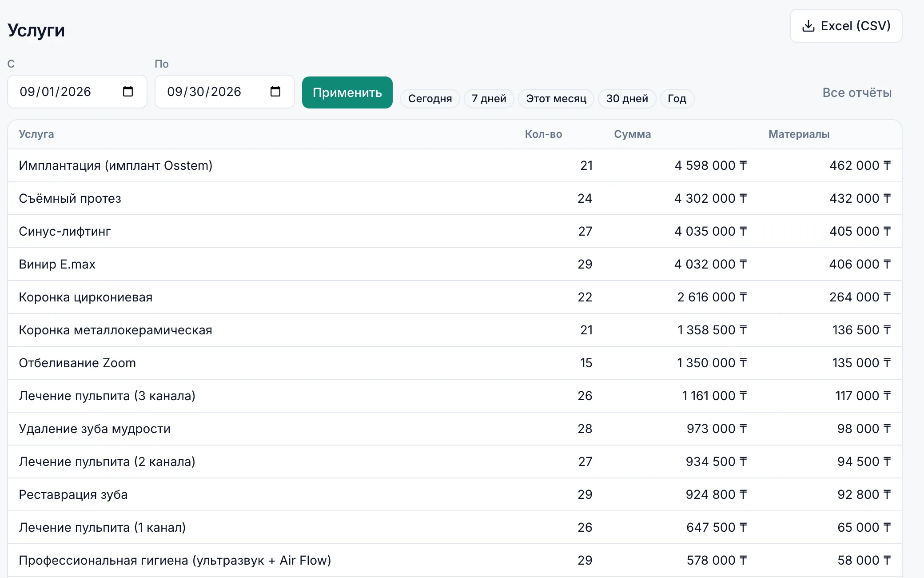924x578 pixels.
Task: Click the sum value 973 000 ₸
Action: [x=717, y=429]
